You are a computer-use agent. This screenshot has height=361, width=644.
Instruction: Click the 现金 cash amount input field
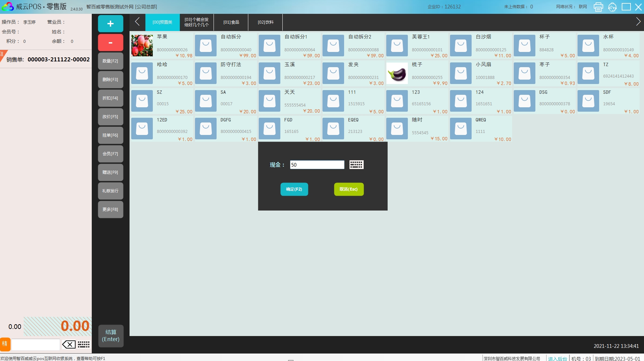click(317, 165)
